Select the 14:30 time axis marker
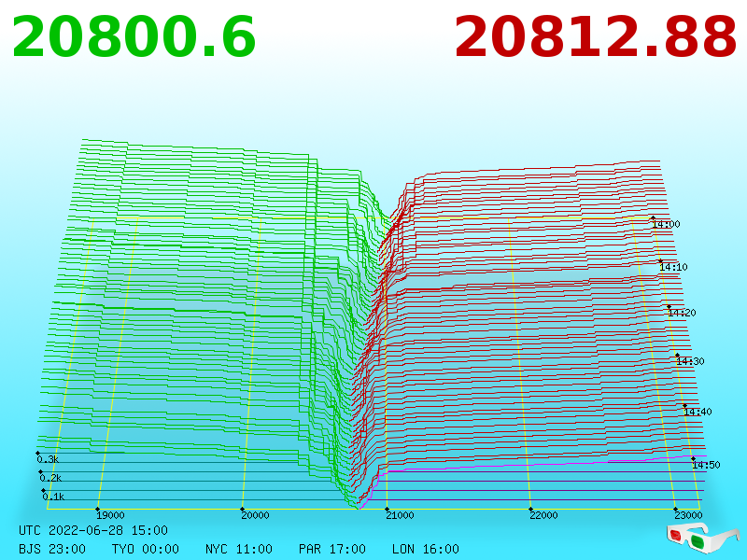 click(x=690, y=361)
